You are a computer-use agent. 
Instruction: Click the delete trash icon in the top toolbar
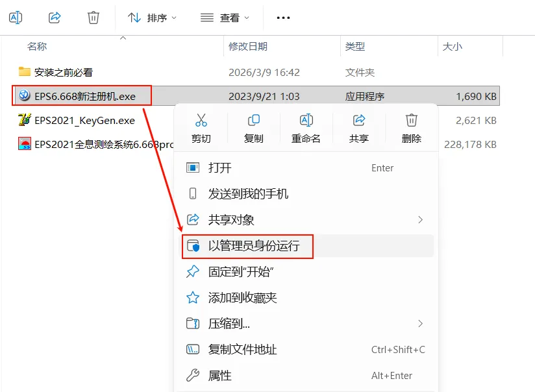(x=93, y=18)
